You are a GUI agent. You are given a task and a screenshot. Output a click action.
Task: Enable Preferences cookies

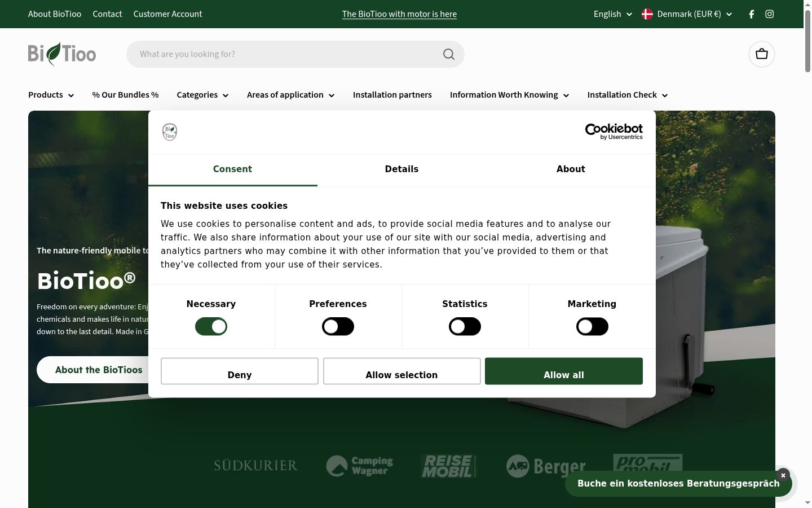tap(338, 326)
